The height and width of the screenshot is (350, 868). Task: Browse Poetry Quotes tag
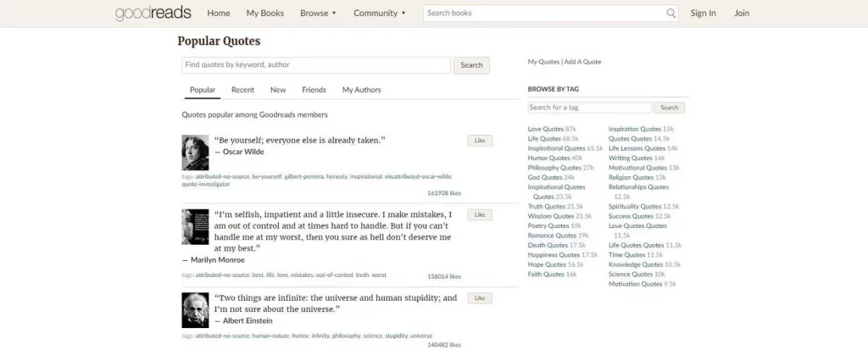pos(548,226)
